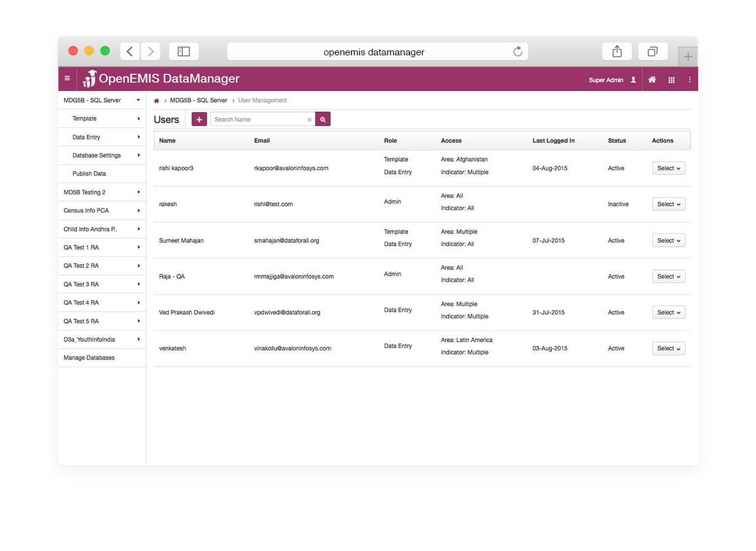This screenshot has width=756, height=551.
Task: Click email smahajan@dataforall.org
Action: pyautogui.click(x=287, y=240)
